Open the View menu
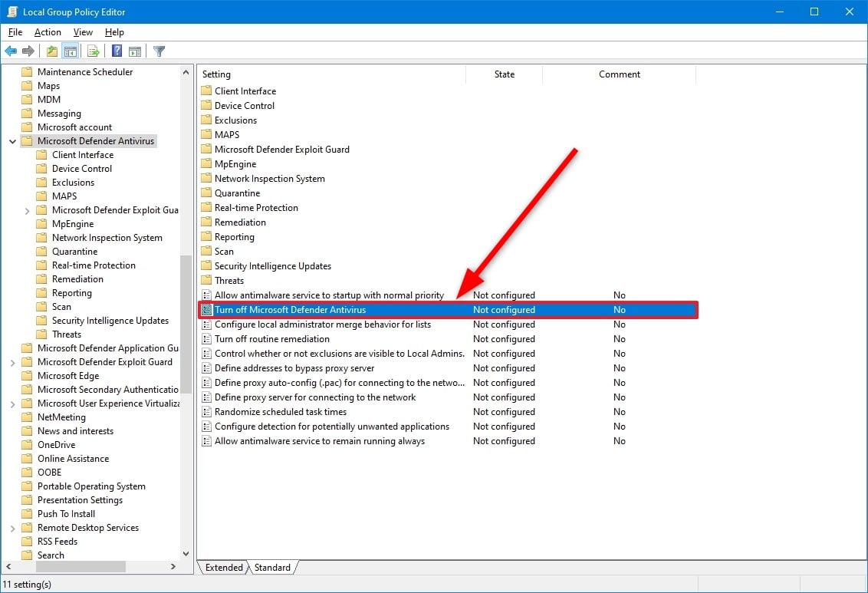868x593 pixels. point(83,32)
